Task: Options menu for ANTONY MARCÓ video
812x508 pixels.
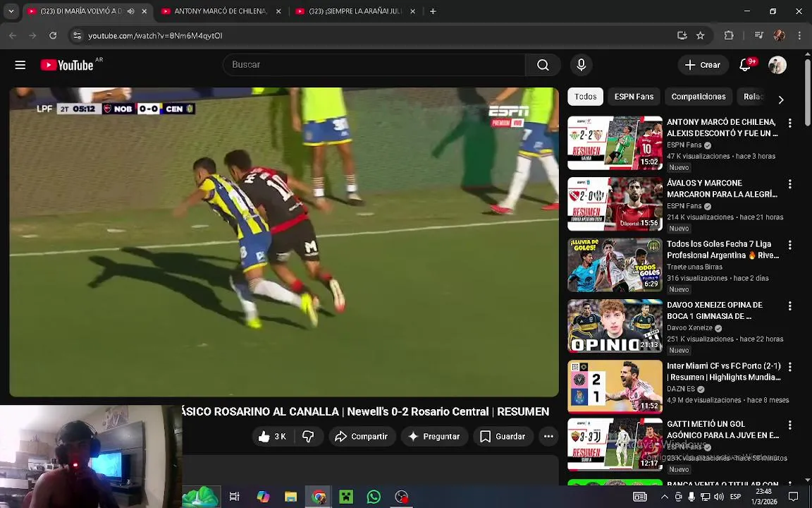Action: 789,123
